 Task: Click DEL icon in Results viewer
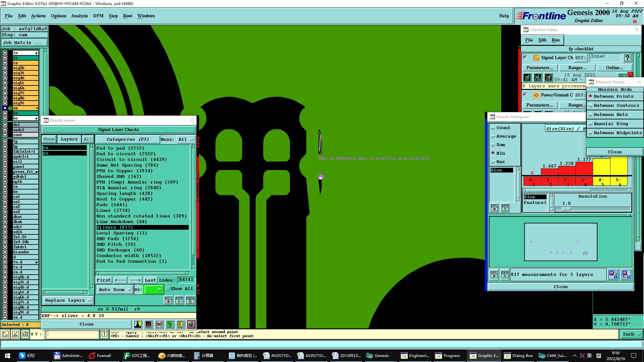tap(168, 300)
